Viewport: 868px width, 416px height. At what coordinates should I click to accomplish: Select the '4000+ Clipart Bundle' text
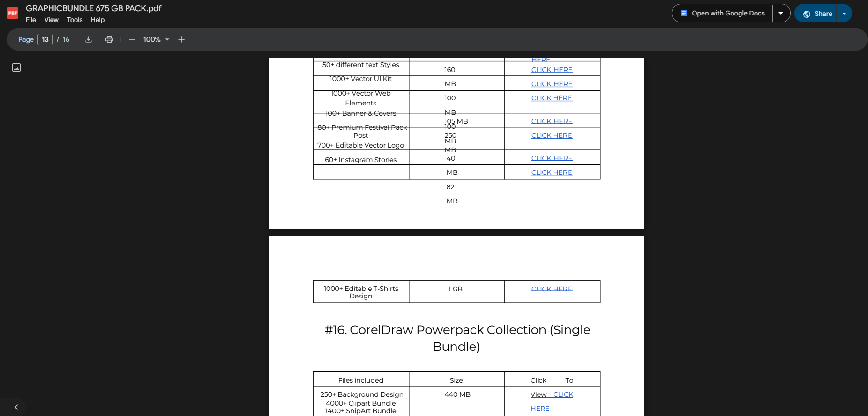(361, 403)
